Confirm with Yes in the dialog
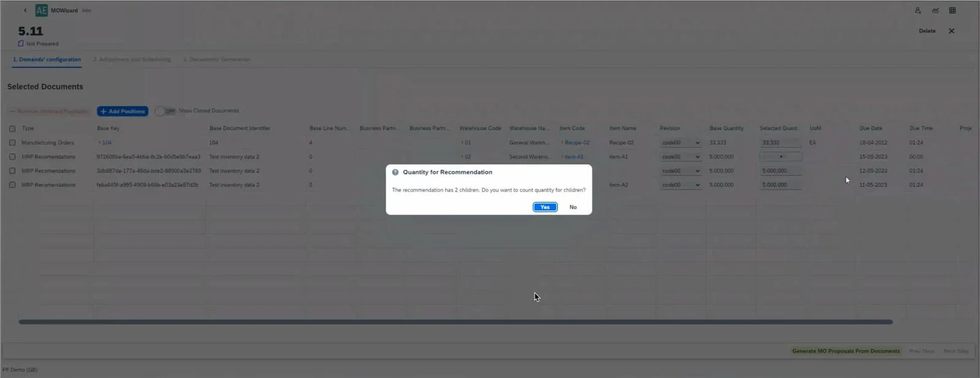Image resolution: width=980 pixels, height=378 pixels. pyautogui.click(x=545, y=207)
